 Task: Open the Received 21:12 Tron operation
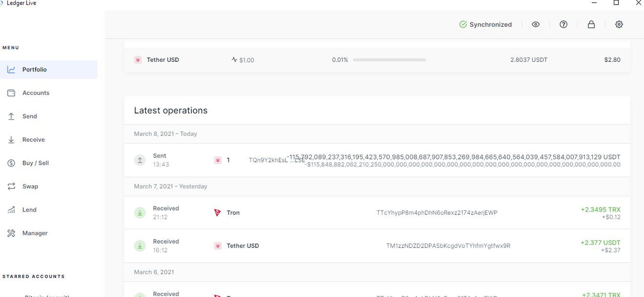[x=377, y=213]
